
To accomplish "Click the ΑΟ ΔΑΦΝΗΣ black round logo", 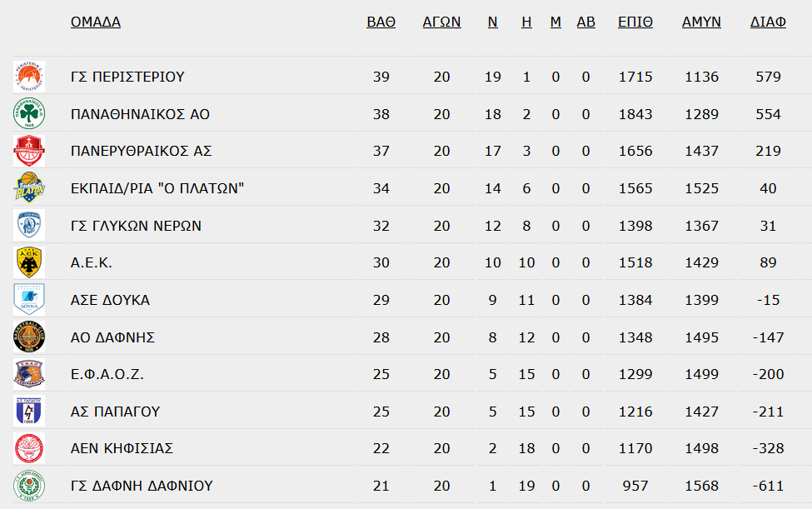I will (29, 337).
